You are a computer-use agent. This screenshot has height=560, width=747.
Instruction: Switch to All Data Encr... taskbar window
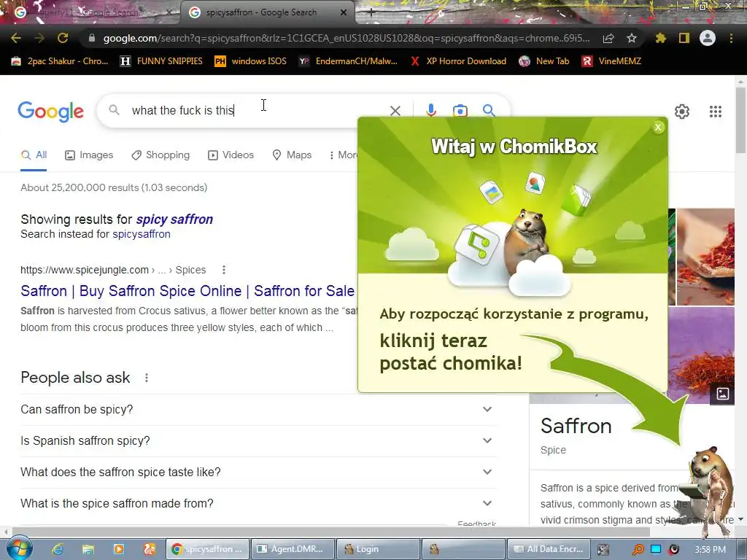(549, 549)
